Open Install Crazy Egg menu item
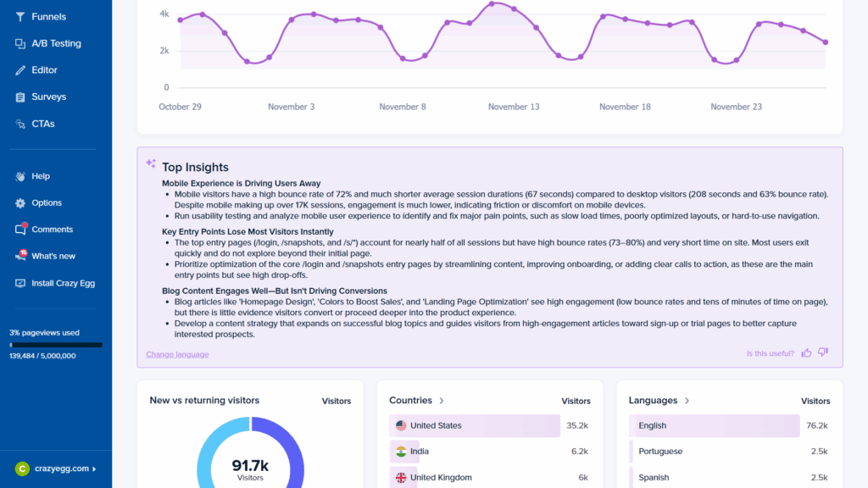Screen dimensions: 868x488 pyautogui.click(x=64, y=283)
